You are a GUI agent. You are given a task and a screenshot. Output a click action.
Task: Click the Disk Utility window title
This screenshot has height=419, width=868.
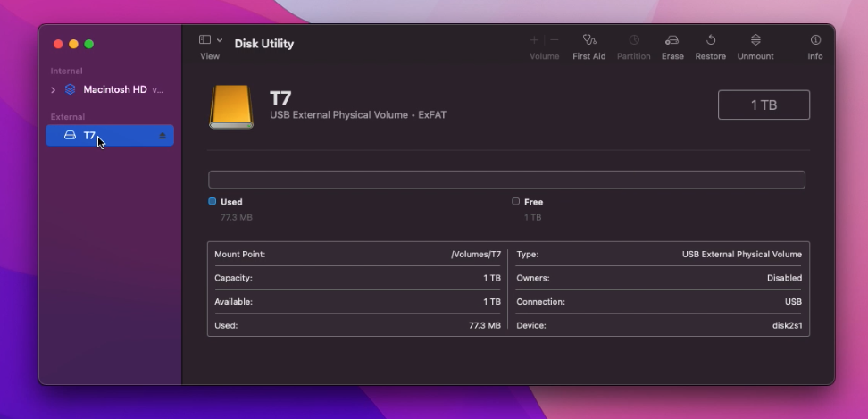tap(264, 44)
